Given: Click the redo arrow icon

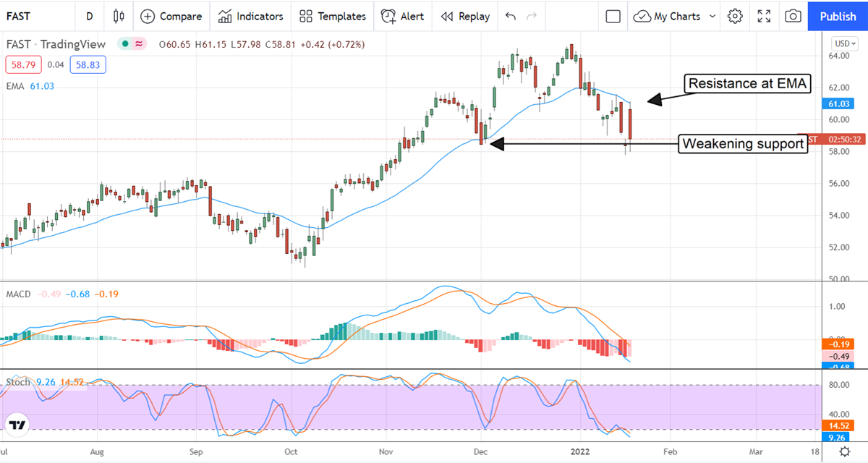Looking at the screenshot, I should (x=532, y=16).
